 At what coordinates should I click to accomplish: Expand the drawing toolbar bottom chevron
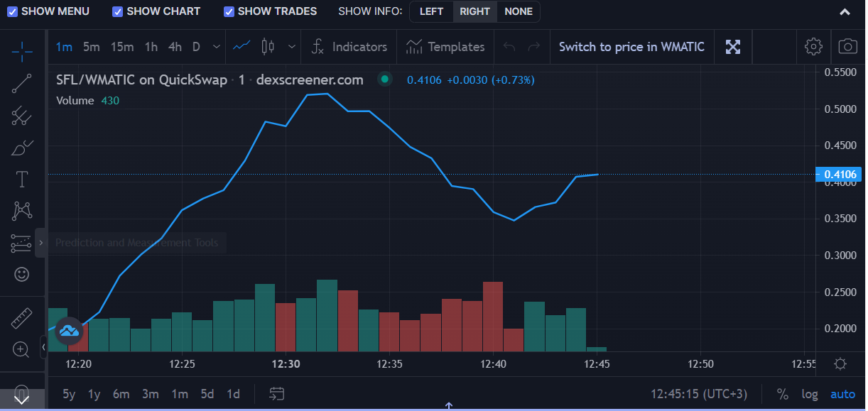[x=22, y=399]
